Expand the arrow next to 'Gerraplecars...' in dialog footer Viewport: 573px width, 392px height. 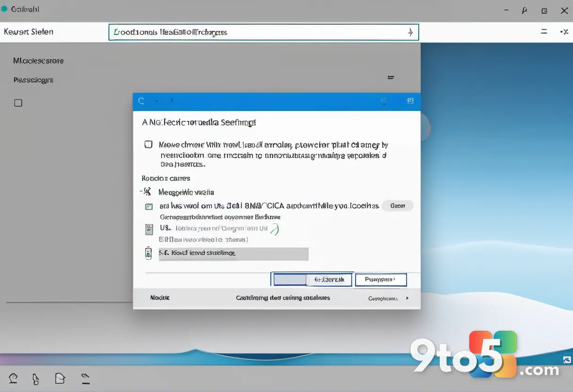coord(407,298)
